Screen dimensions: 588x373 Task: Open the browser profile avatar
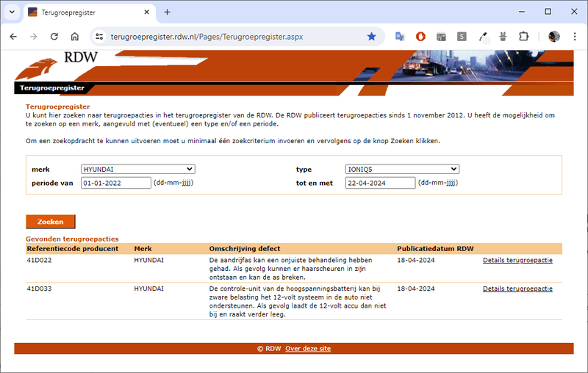[x=554, y=36]
